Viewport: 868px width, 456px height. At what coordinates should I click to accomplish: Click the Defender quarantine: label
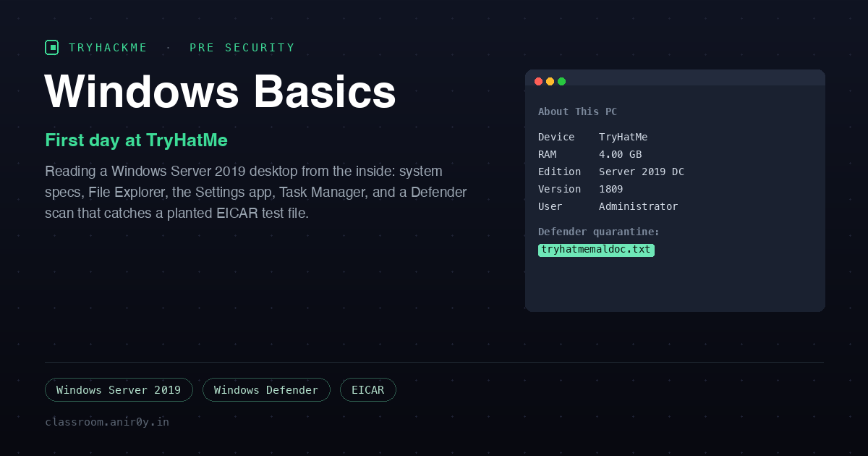pos(599,232)
